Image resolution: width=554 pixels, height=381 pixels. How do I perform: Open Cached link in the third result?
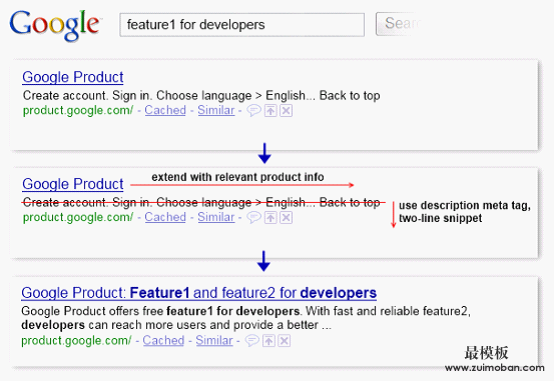click(163, 340)
